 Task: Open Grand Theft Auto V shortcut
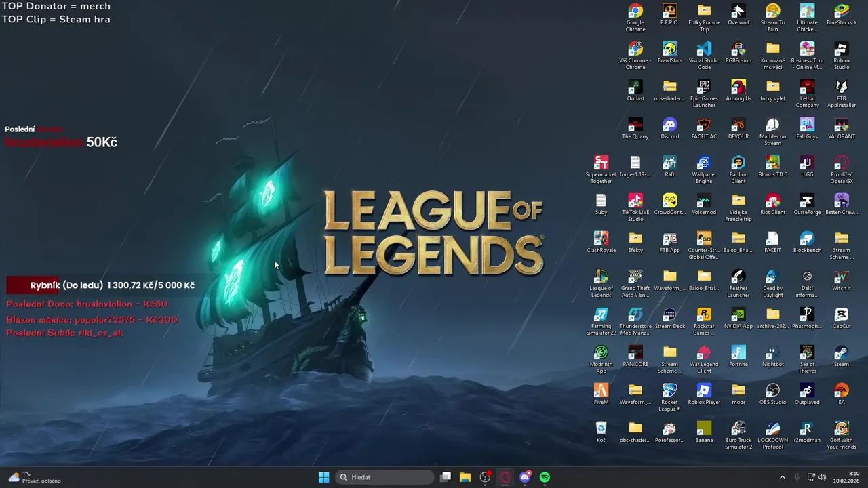635,283
